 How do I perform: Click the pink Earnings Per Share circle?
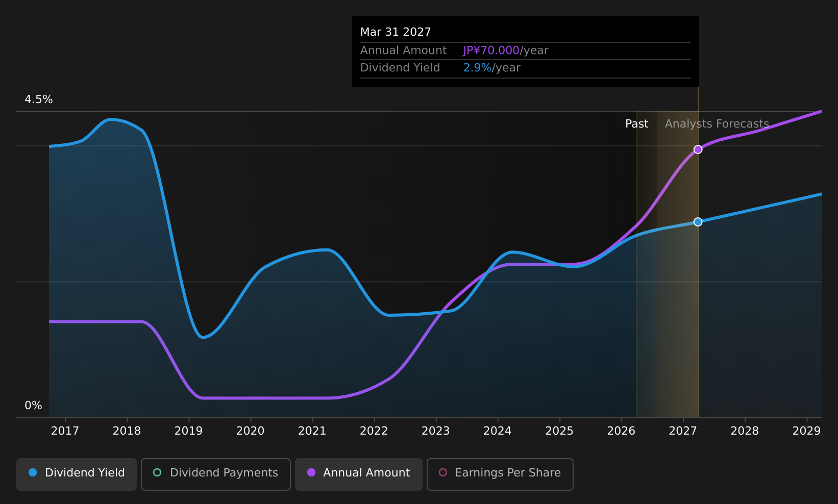pos(443,472)
